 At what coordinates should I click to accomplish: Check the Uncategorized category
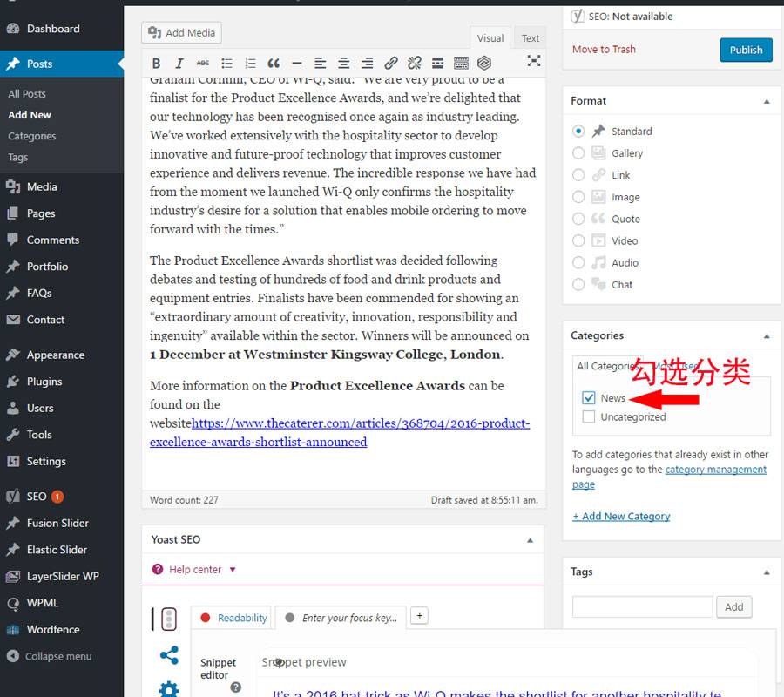point(589,417)
